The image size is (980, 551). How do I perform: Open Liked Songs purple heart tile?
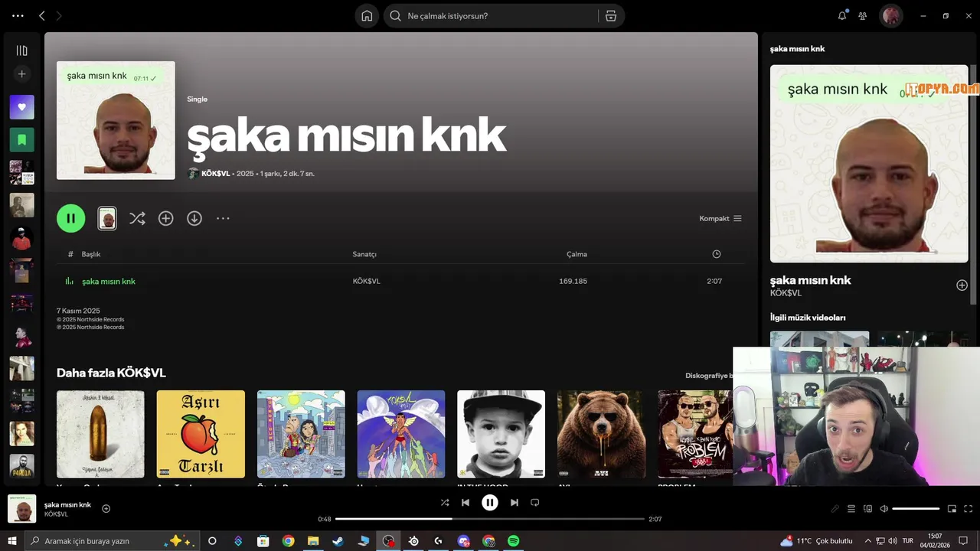point(21,107)
